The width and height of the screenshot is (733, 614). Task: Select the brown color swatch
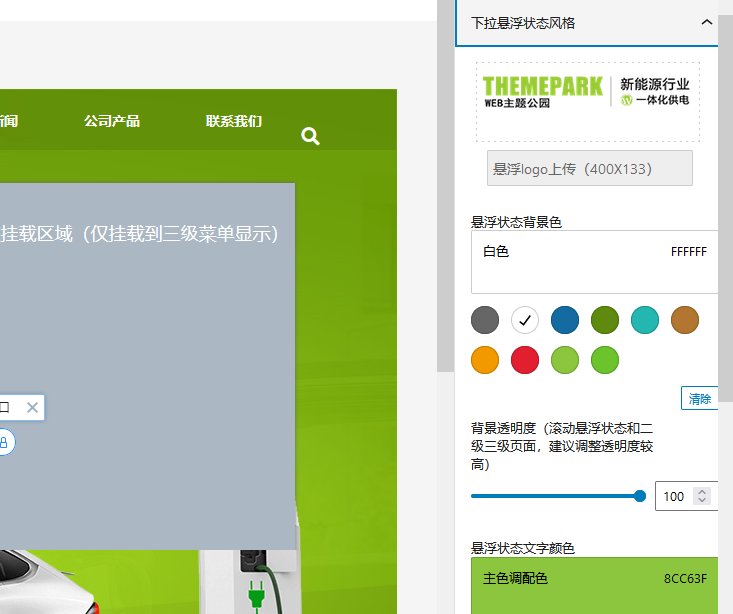click(685, 320)
